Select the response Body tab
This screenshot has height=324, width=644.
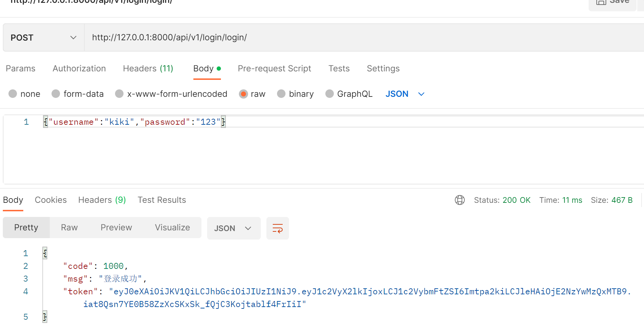[x=13, y=200]
